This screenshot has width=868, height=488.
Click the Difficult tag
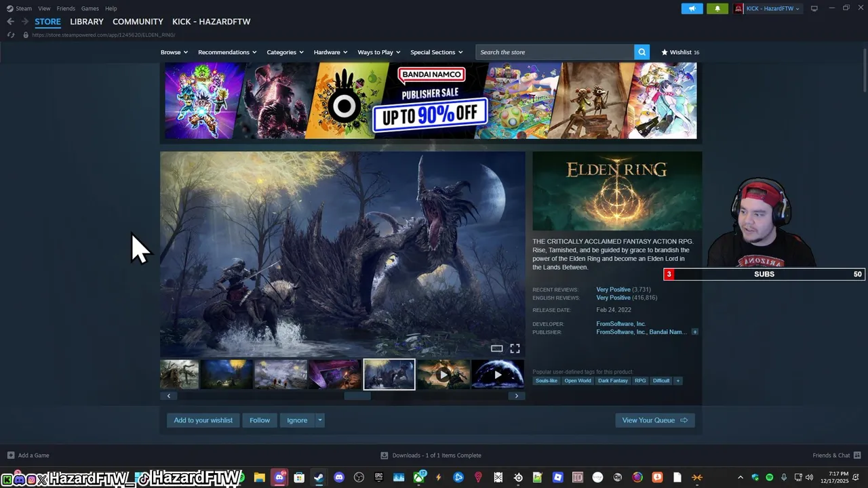(x=661, y=381)
